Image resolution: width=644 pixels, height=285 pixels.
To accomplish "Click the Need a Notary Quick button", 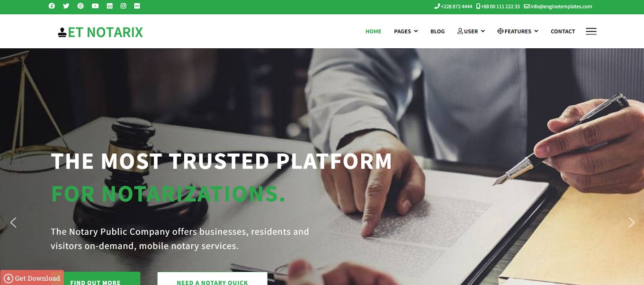I will tap(212, 279).
